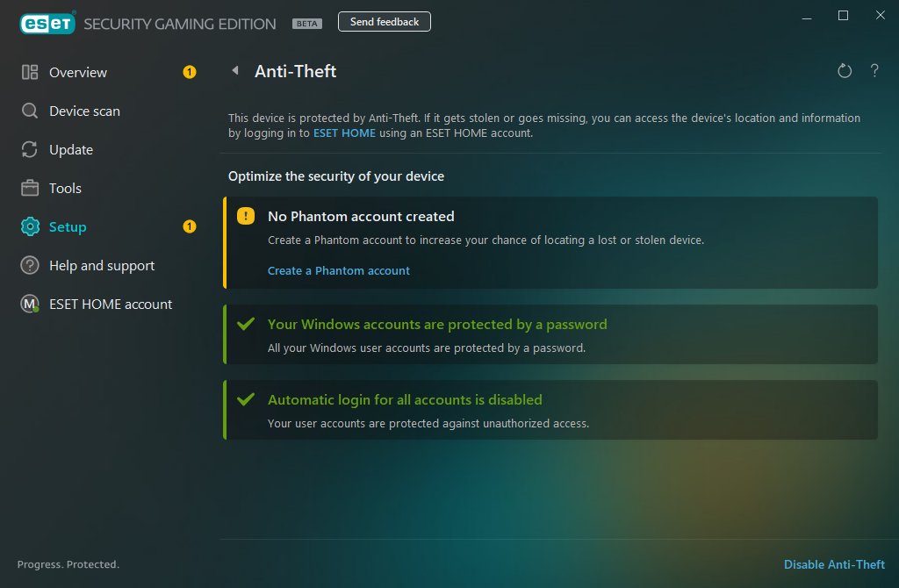Image resolution: width=899 pixels, height=588 pixels.
Task: Click the Overview dashboard icon
Action: pos(30,72)
